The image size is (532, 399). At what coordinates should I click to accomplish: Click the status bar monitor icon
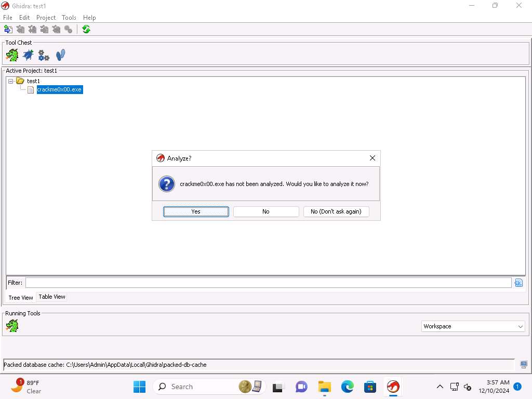point(524,365)
